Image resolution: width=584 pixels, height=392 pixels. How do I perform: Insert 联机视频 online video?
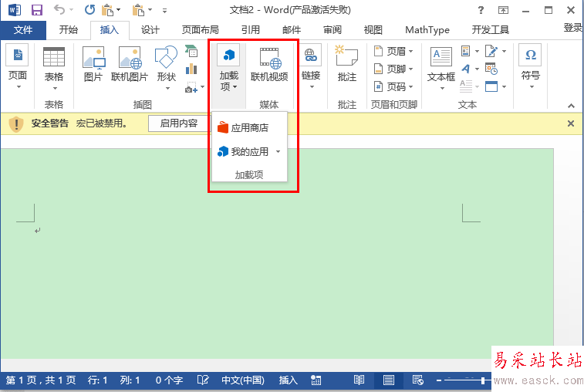pyautogui.click(x=269, y=64)
